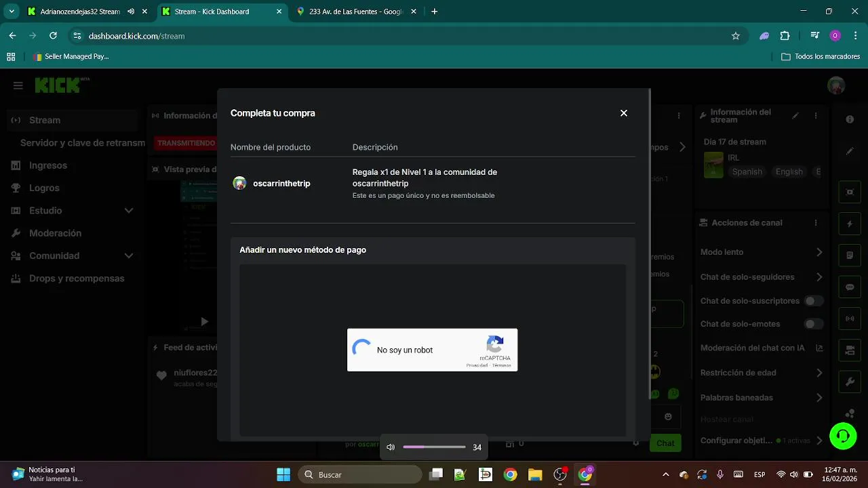Open Chat de solo-seguidores chevron

pyautogui.click(x=819, y=277)
